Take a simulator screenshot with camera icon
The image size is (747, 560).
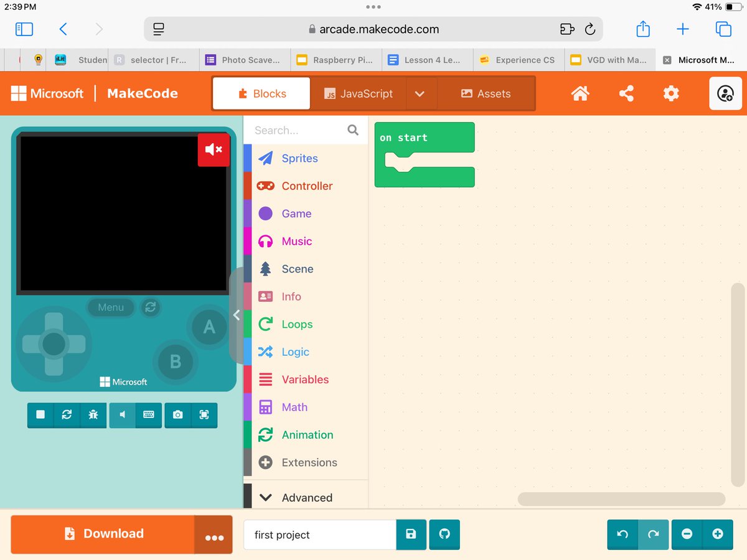(x=178, y=415)
